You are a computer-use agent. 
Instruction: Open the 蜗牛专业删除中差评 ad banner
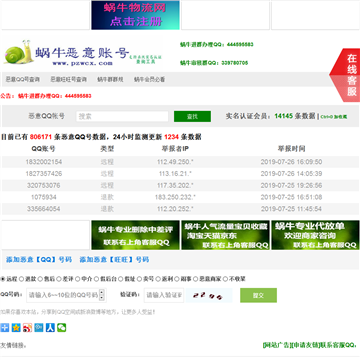click(135, 235)
